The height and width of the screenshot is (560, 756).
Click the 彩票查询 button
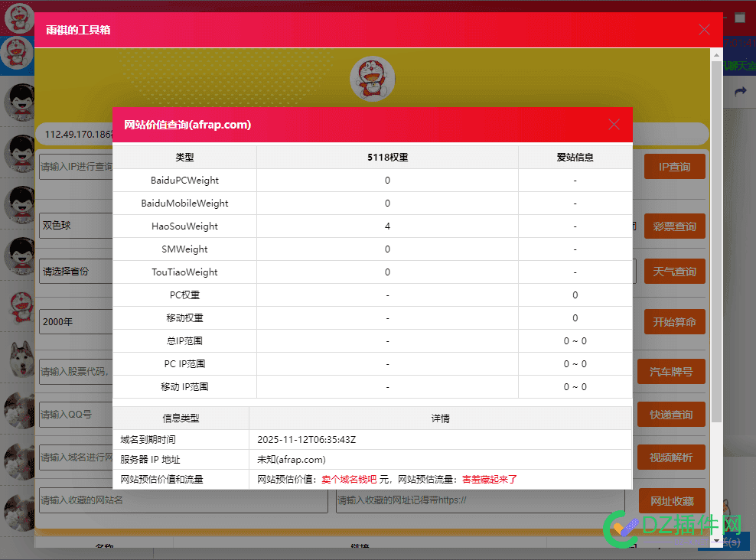tap(675, 226)
